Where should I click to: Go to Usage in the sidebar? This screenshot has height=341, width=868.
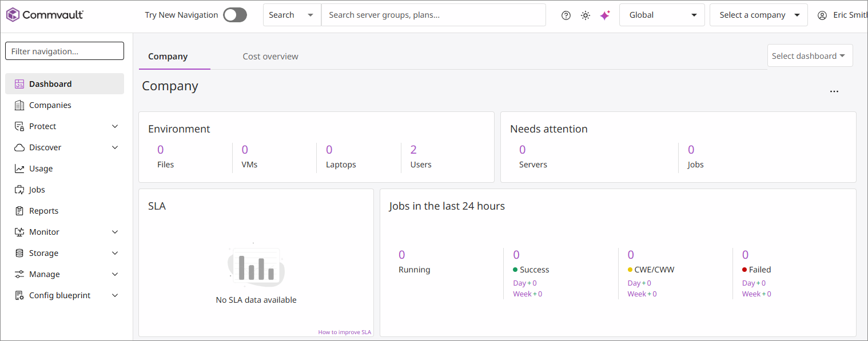pyautogui.click(x=41, y=169)
